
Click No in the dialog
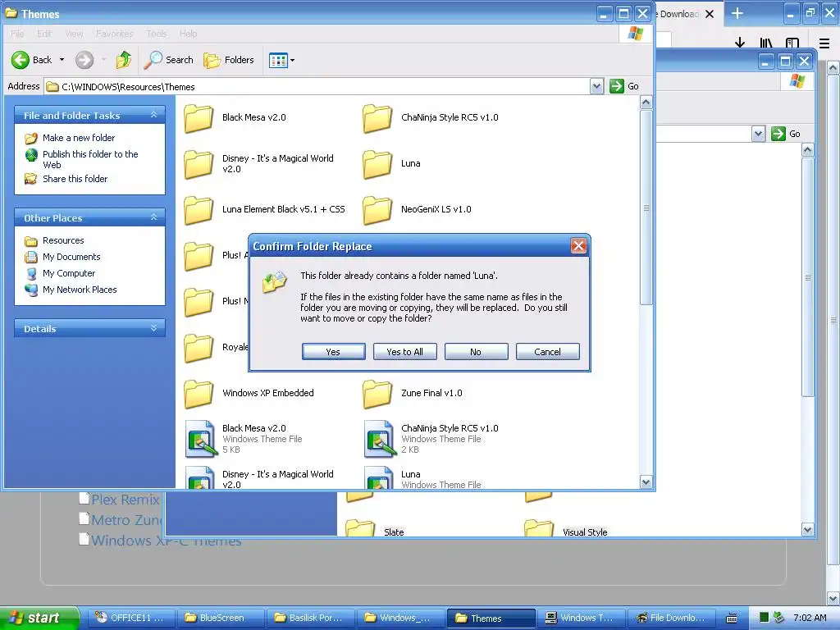[x=477, y=352]
